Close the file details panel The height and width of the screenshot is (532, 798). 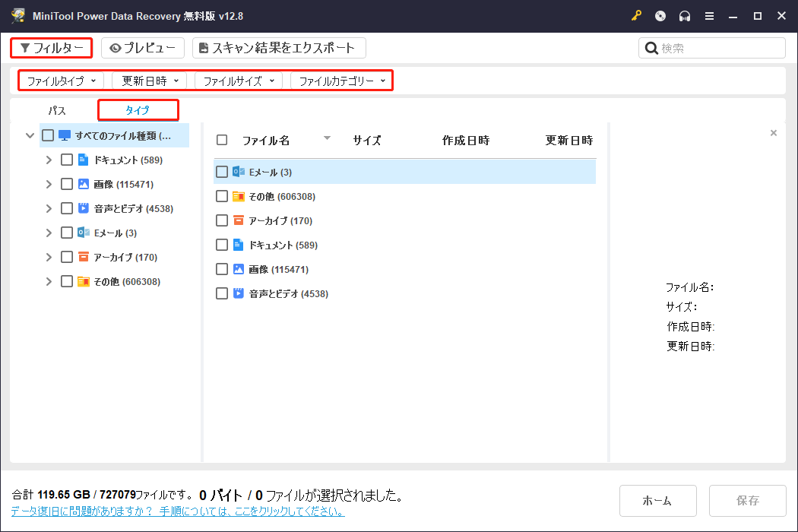[773, 132]
